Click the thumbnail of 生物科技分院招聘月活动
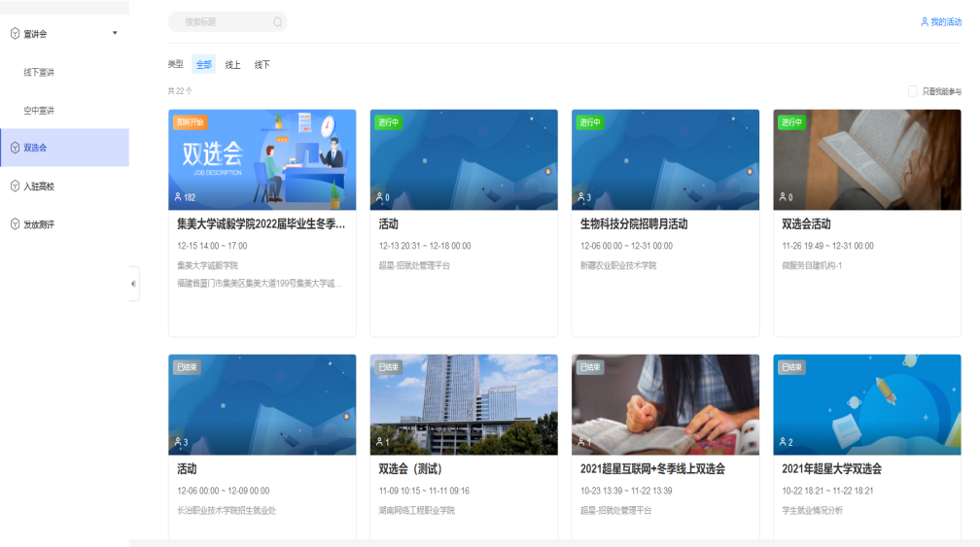 point(665,160)
